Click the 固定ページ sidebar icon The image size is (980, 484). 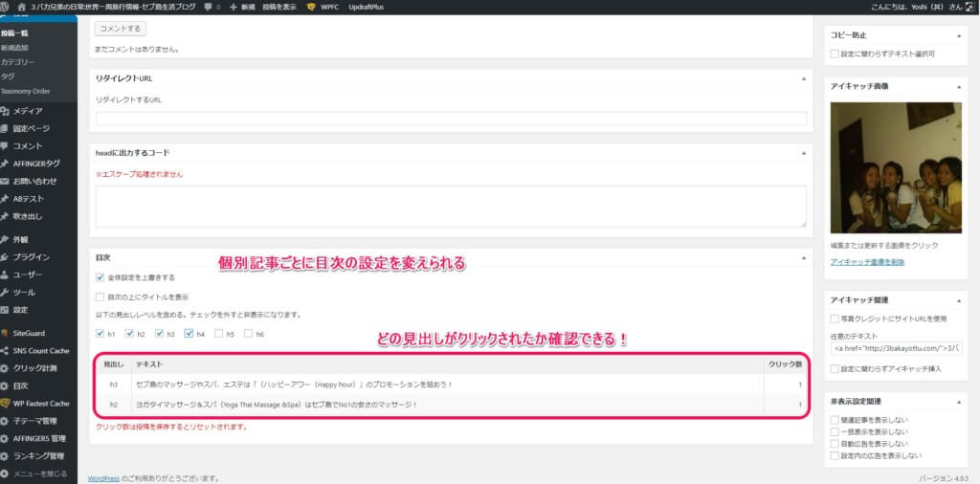point(5,128)
